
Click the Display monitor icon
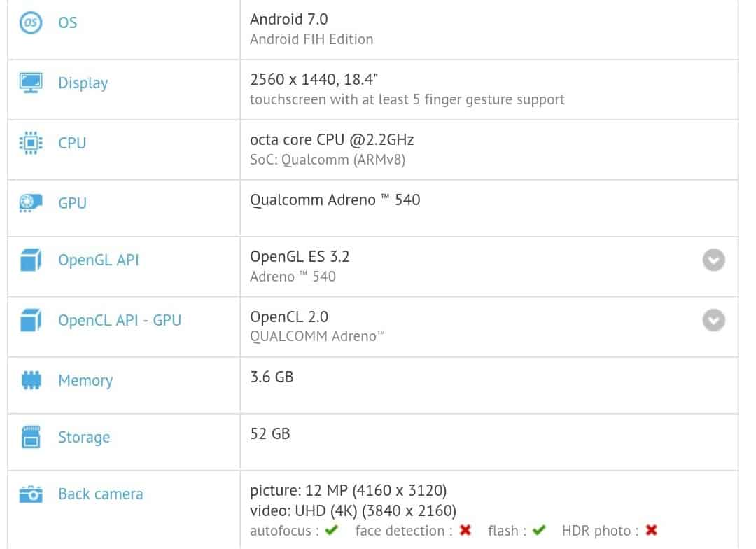tap(31, 83)
